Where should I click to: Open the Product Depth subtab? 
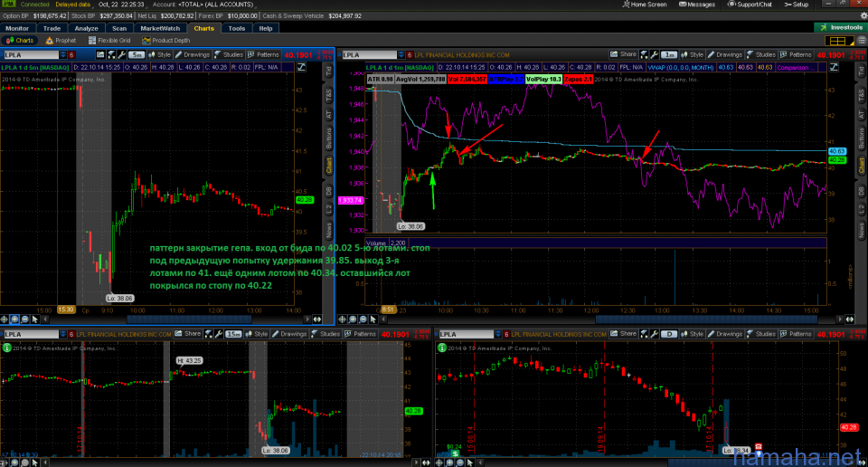[x=166, y=41]
